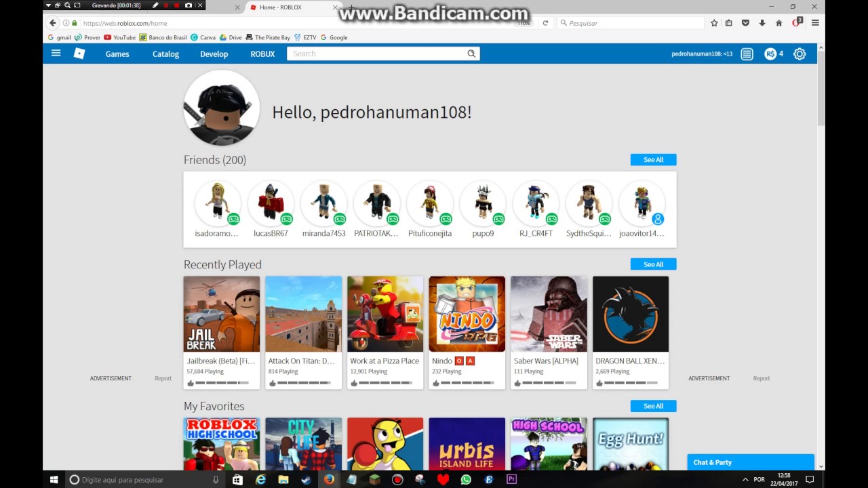Open the Bandicam dropdown arrow

(48, 5)
